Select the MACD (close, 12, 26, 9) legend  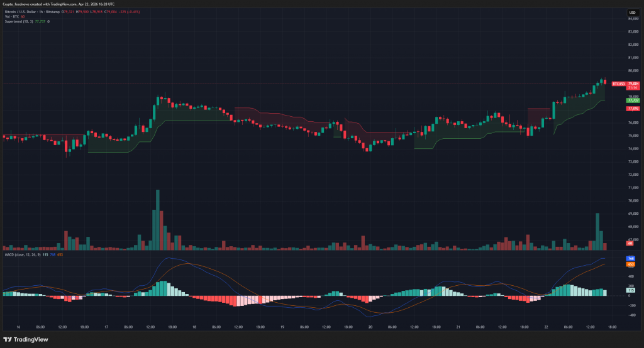(x=23, y=254)
